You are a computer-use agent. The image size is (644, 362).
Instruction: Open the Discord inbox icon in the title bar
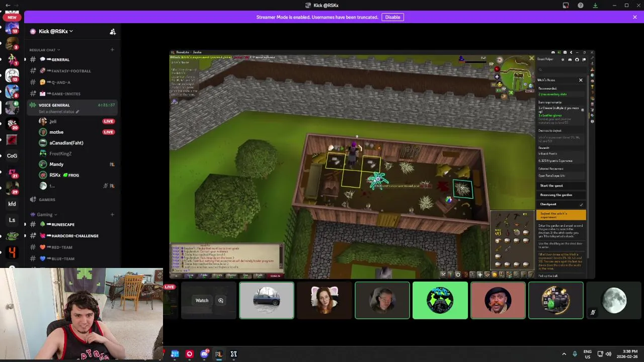(x=566, y=6)
